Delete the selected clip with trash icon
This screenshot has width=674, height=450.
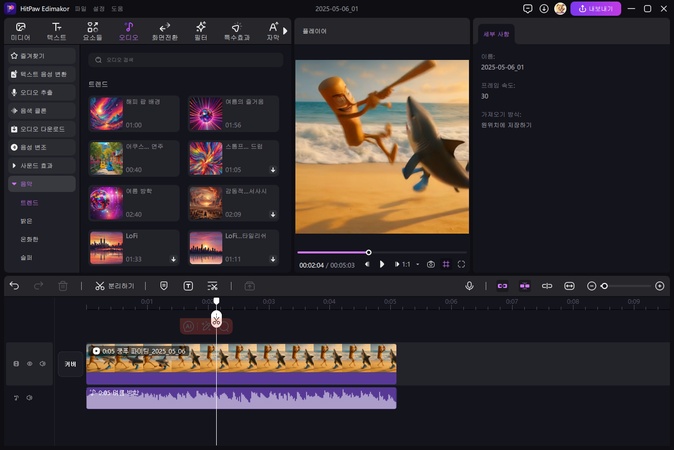coord(63,286)
